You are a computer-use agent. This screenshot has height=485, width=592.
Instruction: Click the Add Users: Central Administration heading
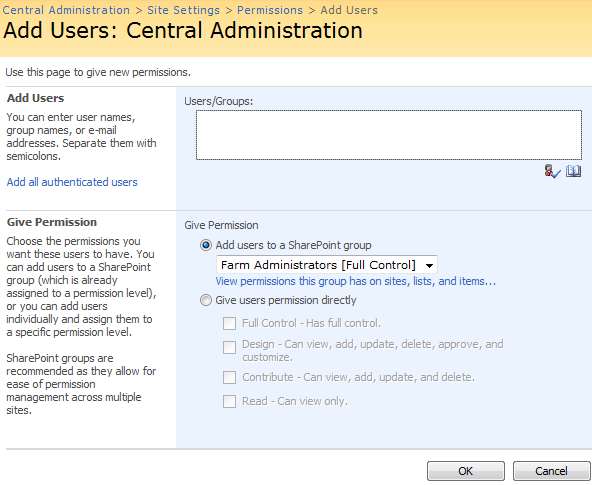coord(183,30)
